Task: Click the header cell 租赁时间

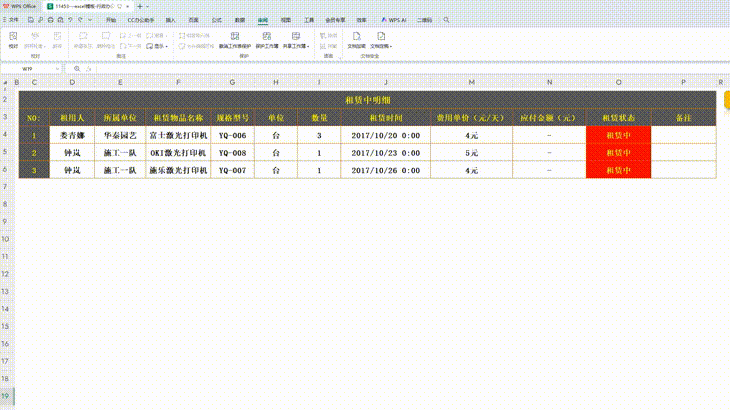Action: [385, 118]
